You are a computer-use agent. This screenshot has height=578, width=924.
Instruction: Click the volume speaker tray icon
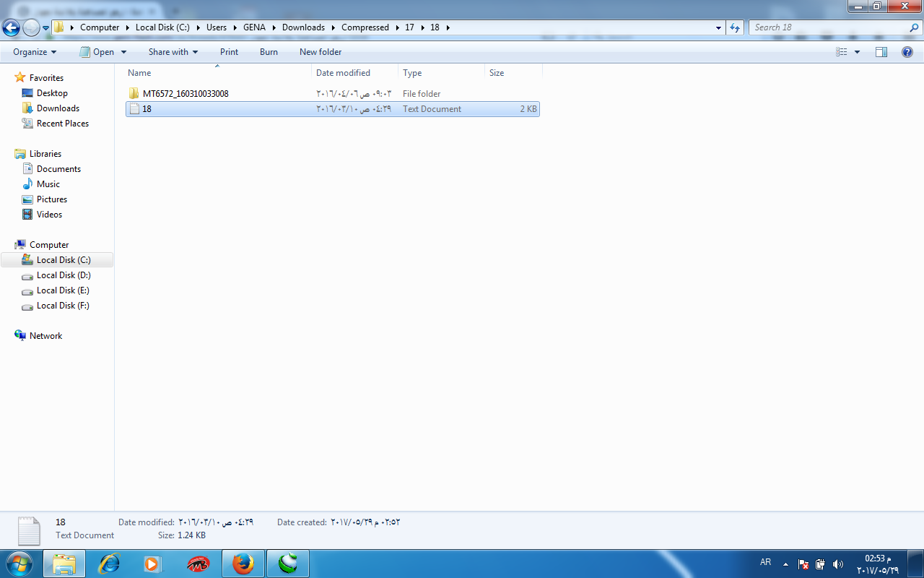coord(838,564)
